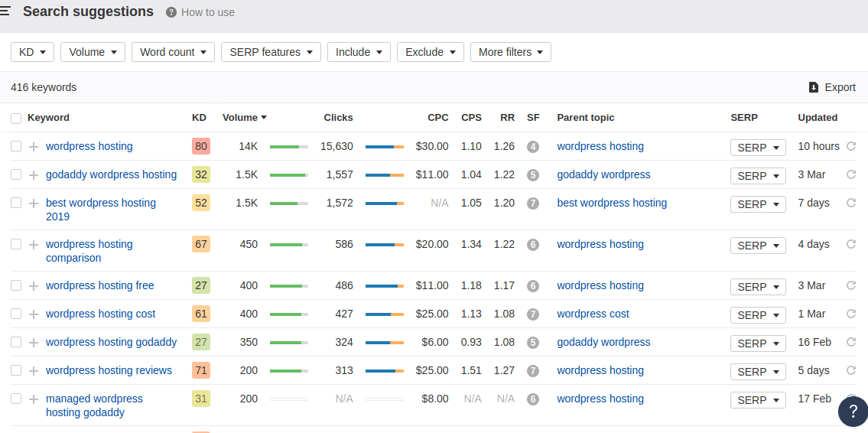This screenshot has width=868, height=433.
Task: Open parent topic wordpress cost link
Action: tap(593, 314)
